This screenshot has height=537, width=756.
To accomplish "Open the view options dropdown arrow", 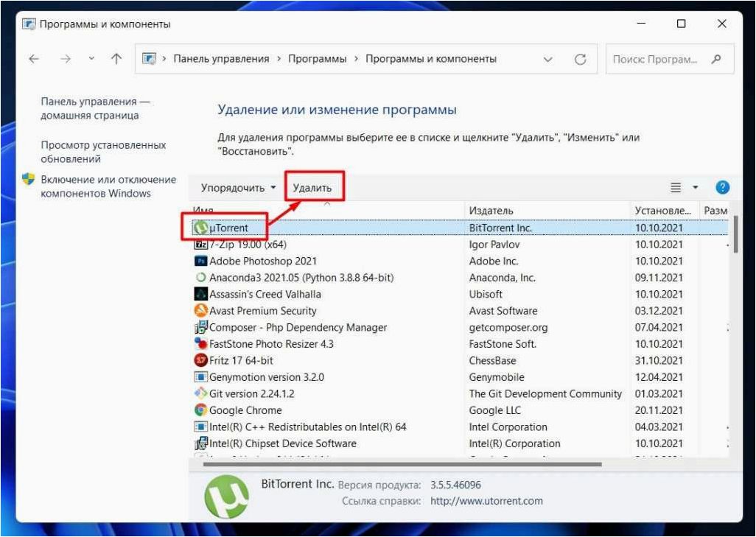I will click(x=696, y=187).
